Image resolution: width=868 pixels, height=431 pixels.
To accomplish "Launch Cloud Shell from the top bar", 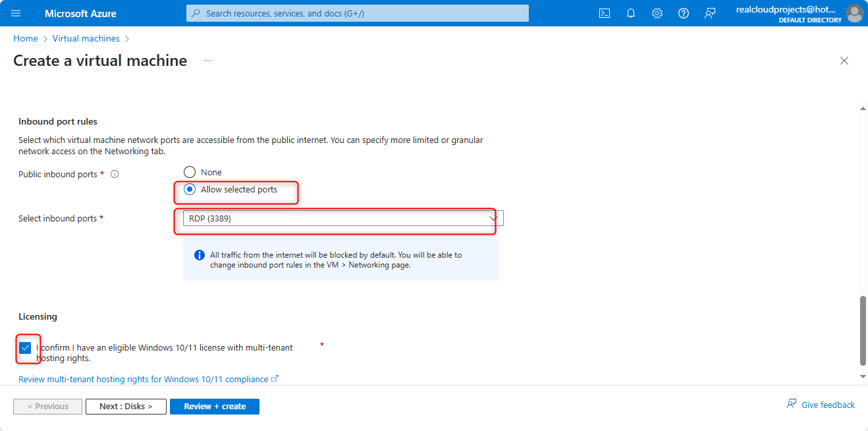I will [x=604, y=13].
